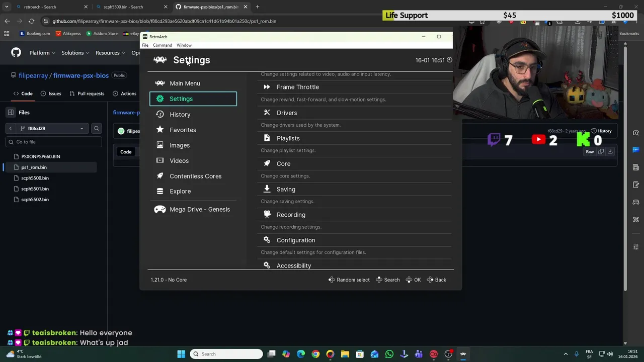Expand the GitHub Platform menu

(42, 53)
